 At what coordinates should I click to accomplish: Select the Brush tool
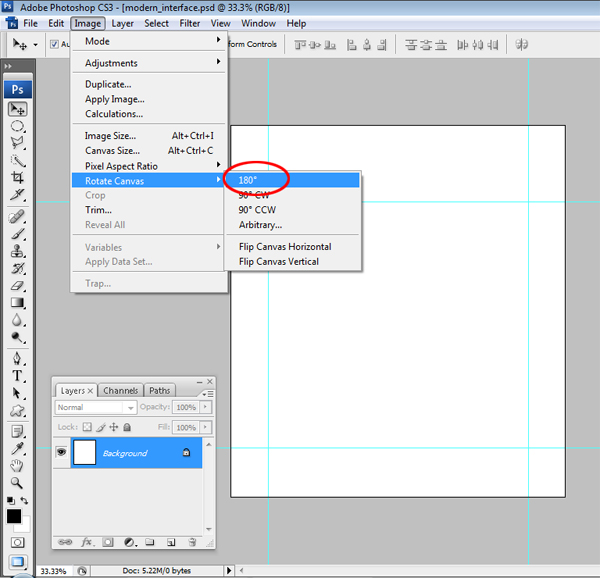coord(17,234)
